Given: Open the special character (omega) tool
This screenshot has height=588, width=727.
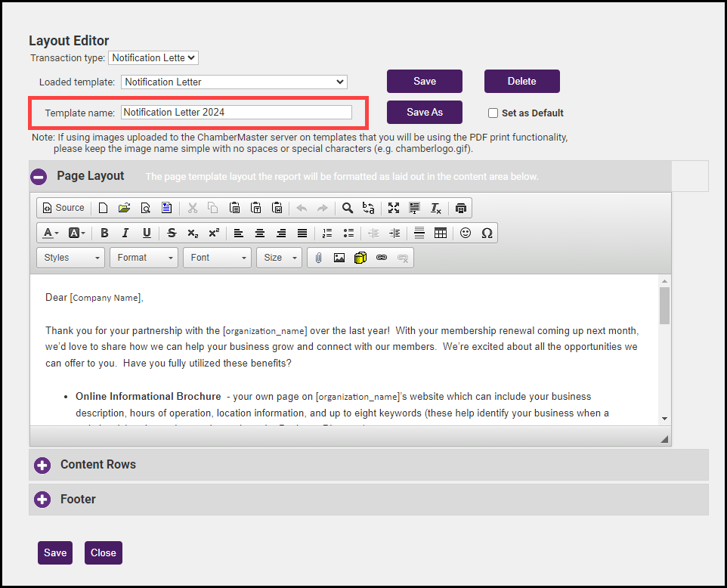Looking at the screenshot, I should pyautogui.click(x=487, y=233).
